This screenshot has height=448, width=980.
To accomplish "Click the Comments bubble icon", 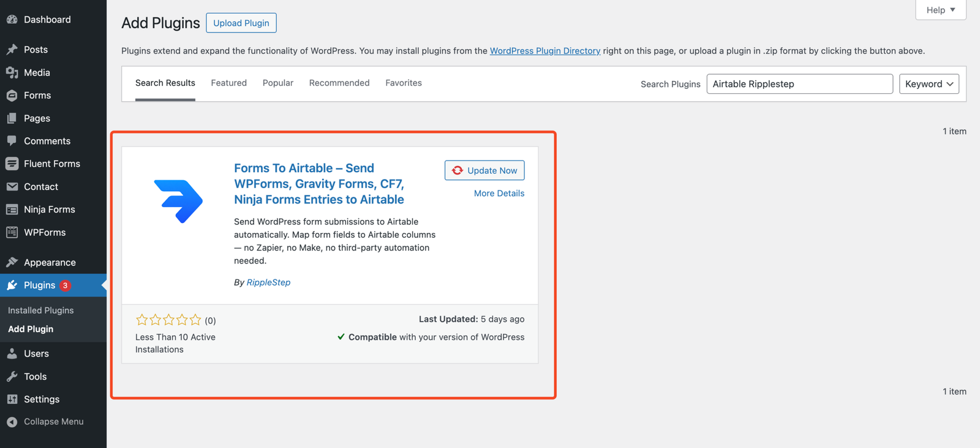I will pos(12,141).
